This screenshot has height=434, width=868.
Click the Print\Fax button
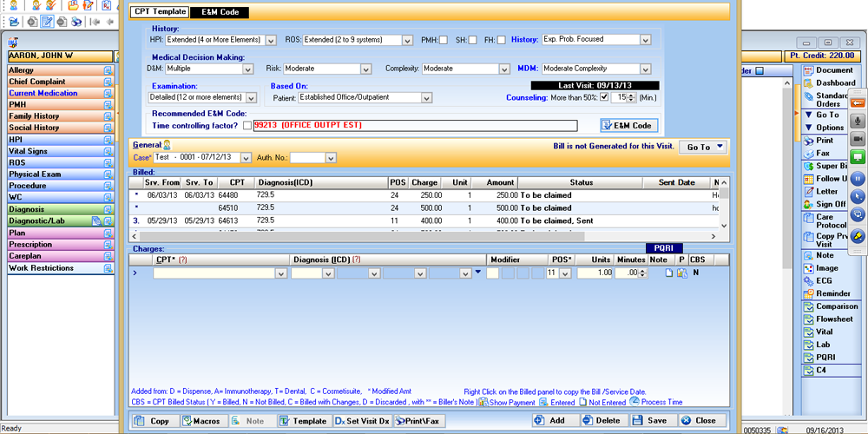tap(419, 421)
